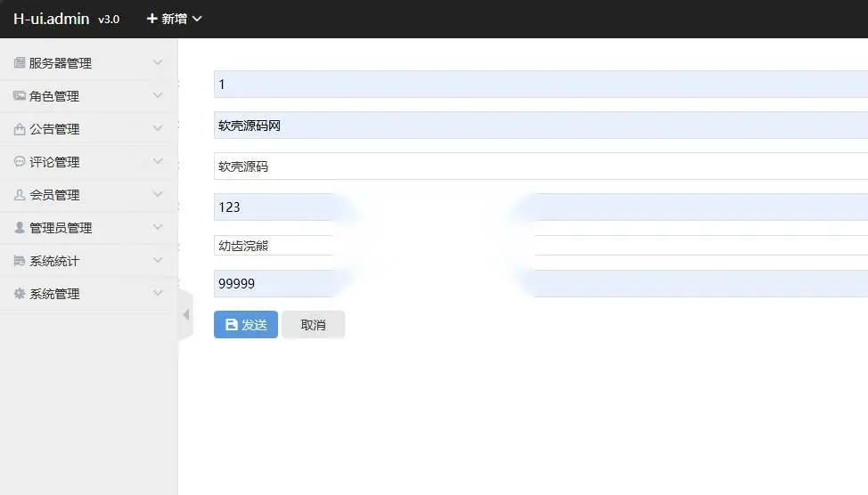Expand the 管理员管理 chevron
868x495 pixels.
point(158,227)
